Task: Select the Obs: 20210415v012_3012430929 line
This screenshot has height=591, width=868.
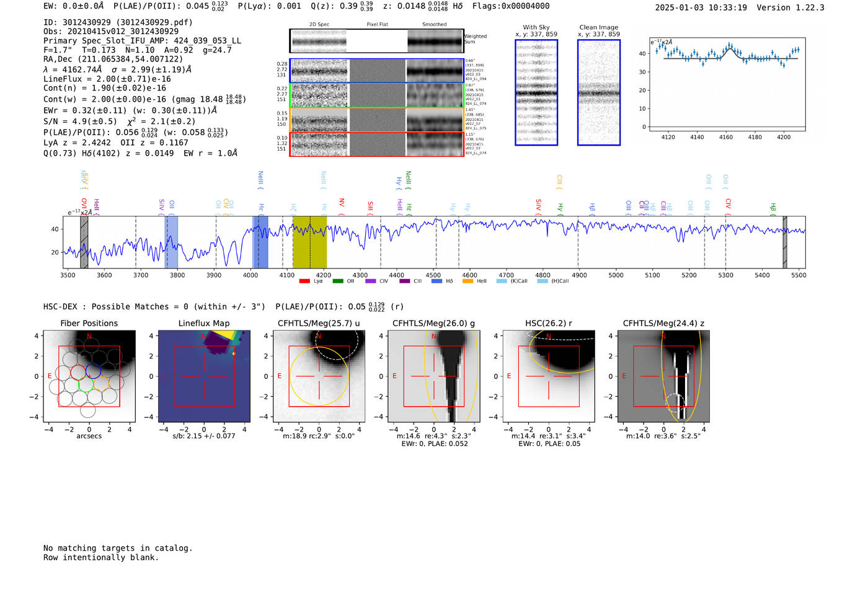Action: tap(111, 32)
